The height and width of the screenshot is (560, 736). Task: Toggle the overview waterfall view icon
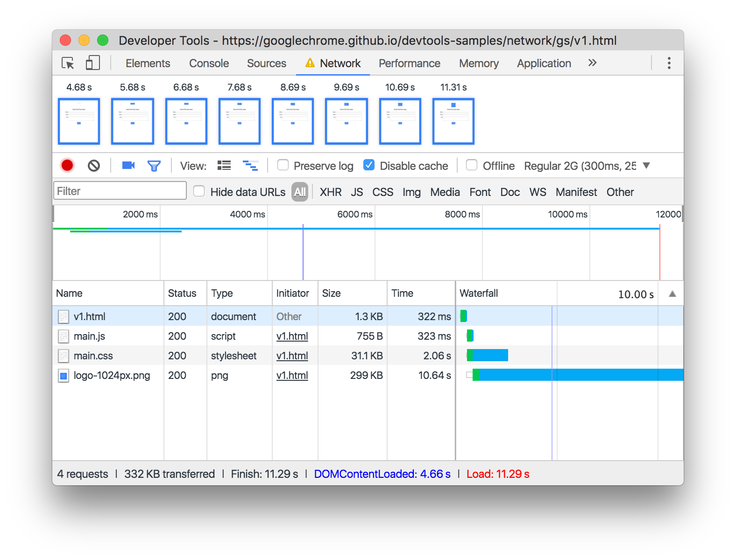pyautogui.click(x=251, y=165)
